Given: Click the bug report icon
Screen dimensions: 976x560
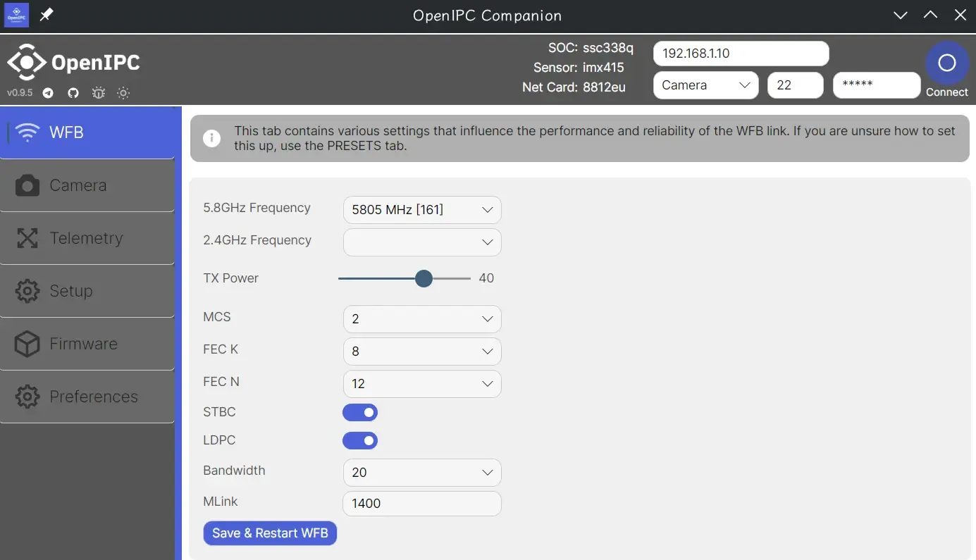Looking at the screenshot, I should click(98, 93).
